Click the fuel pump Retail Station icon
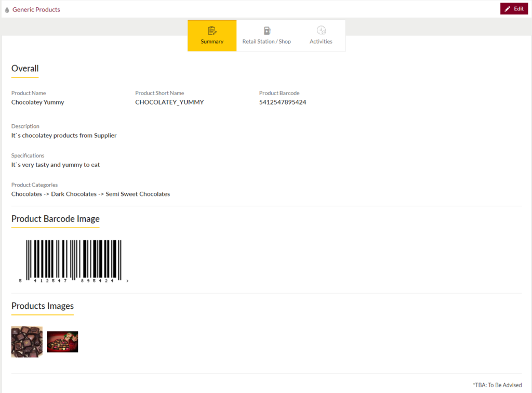 coord(267,31)
